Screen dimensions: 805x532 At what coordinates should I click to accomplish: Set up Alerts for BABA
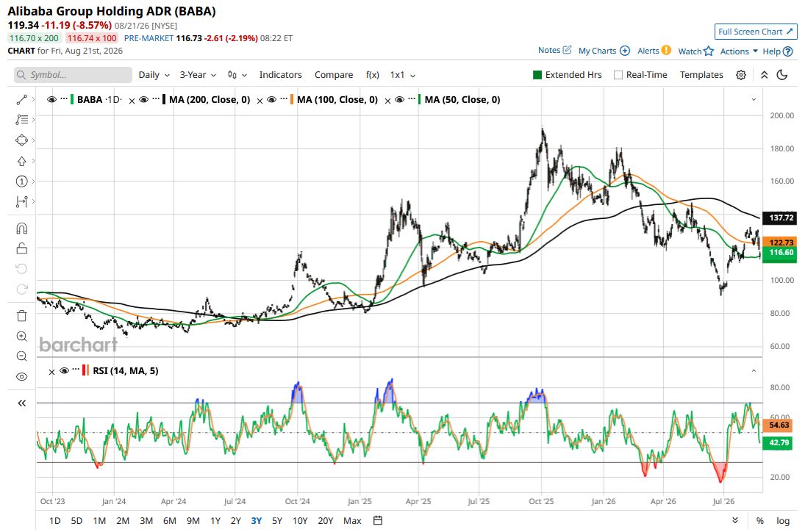coord(654,50)
